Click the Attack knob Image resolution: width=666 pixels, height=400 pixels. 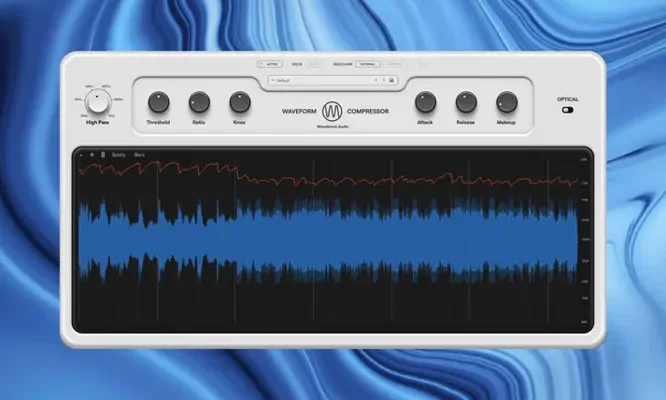[x=425, y=102]
